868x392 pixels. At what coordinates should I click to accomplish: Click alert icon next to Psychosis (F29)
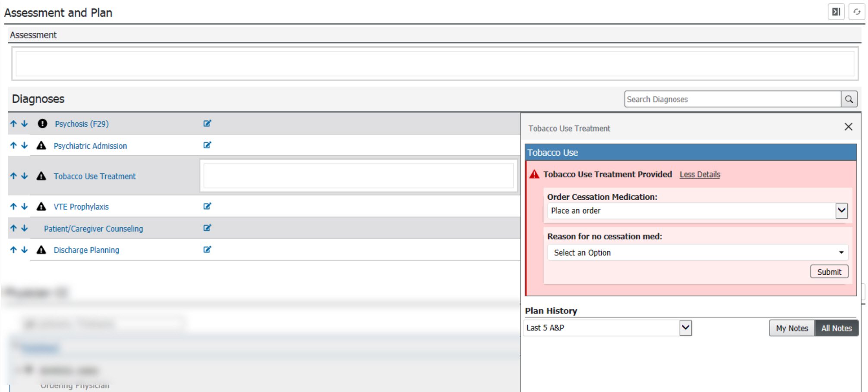click(42, 124)
